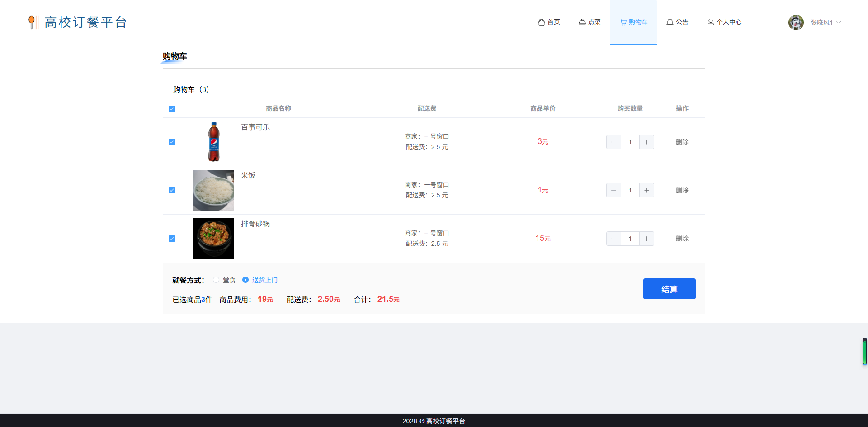Click the dish cover icon beside 点菜
The width and height of the screenshot is (868, 427).
582,22
